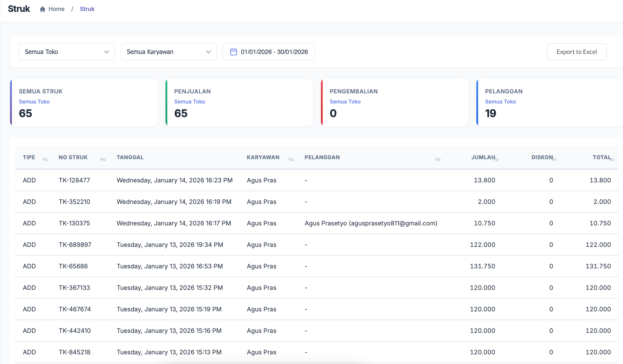Select the PENGEMBALIAN summary card

pyautogui.click(x=394, y=102)
